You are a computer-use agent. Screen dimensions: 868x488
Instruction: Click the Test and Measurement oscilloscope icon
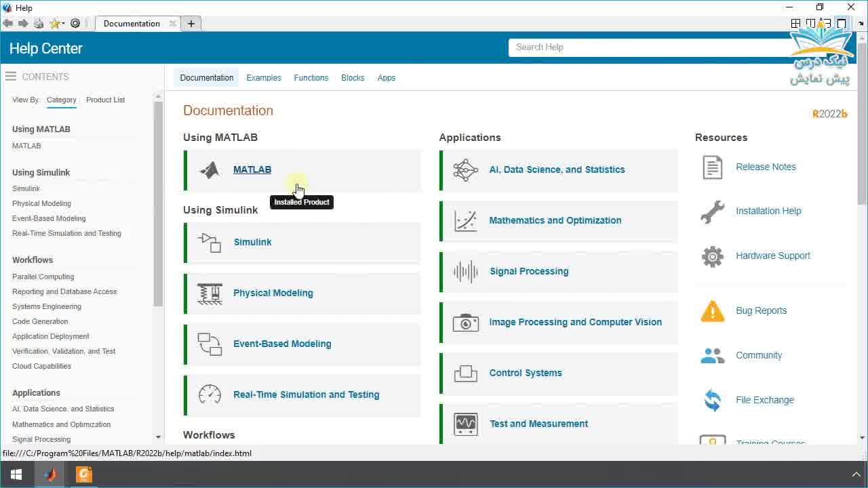[465, 424]
